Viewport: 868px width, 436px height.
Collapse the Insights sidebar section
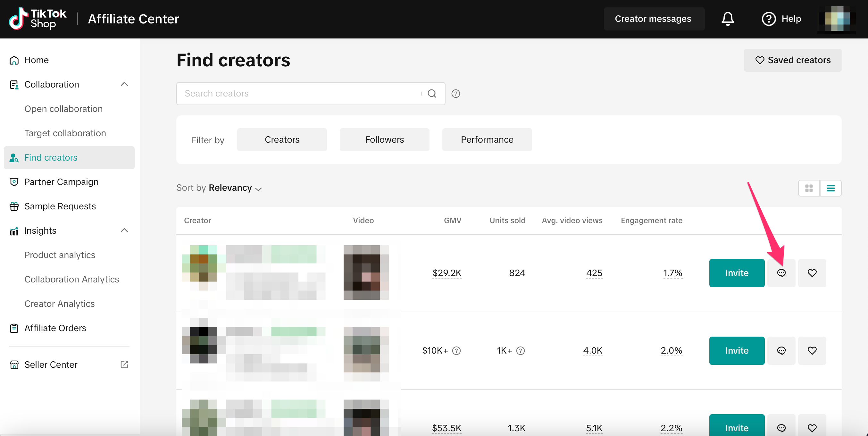tap(124, 231)
